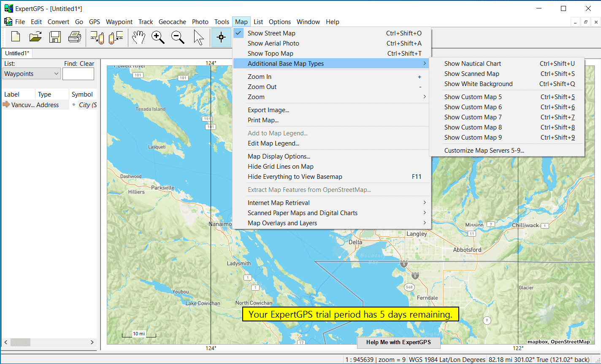Click Clear next to Find

(x=87, y=64)
